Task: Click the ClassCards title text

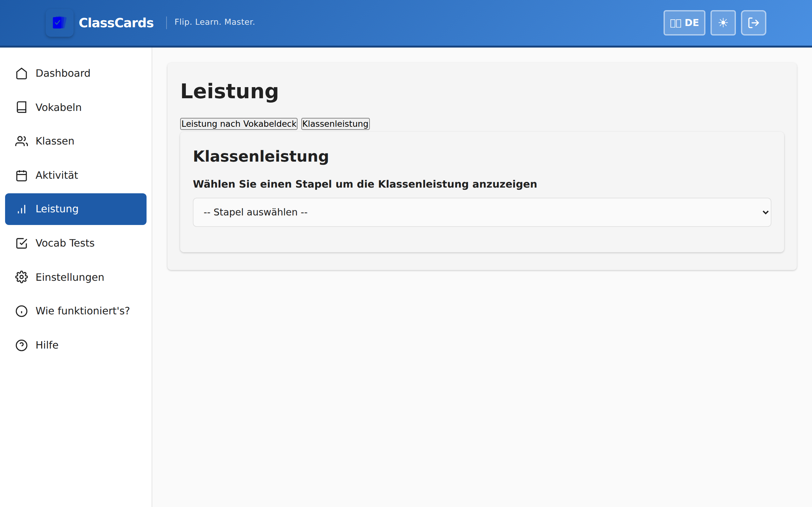Action: point(116,23)
